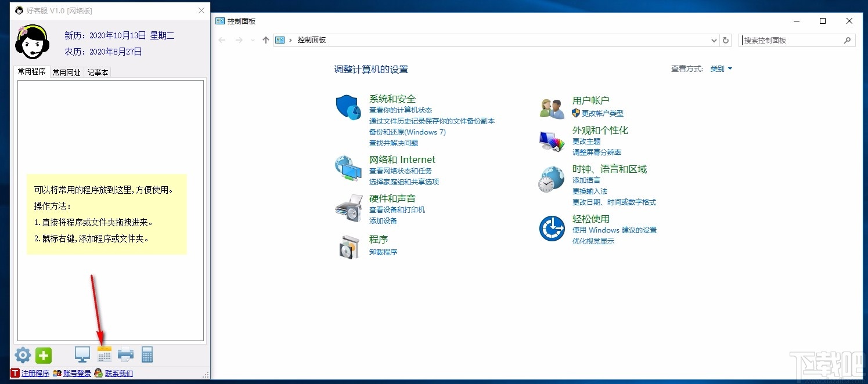Go up one level in Control Panel
This screenshot has width=868, height=384.
tap(266, 40)
